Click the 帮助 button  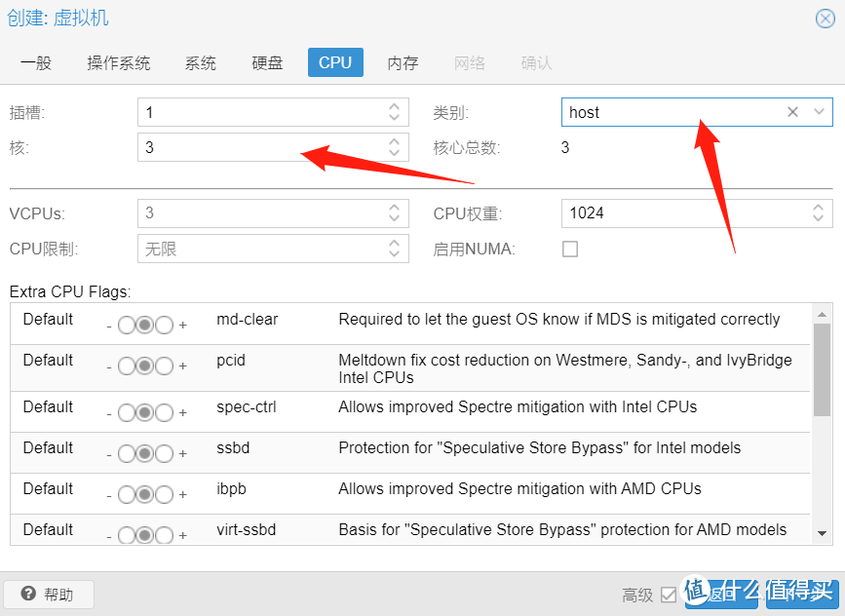(x=49, y=594)
